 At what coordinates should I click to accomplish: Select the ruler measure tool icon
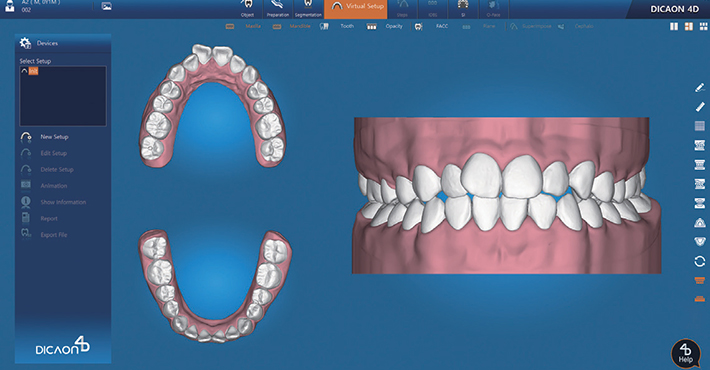pos(700,106)
